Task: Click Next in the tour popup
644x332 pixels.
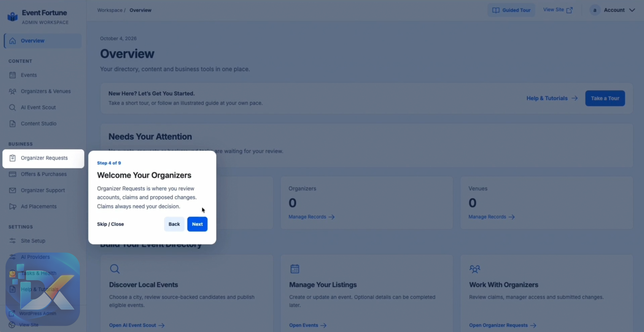Action: point(197,224)
